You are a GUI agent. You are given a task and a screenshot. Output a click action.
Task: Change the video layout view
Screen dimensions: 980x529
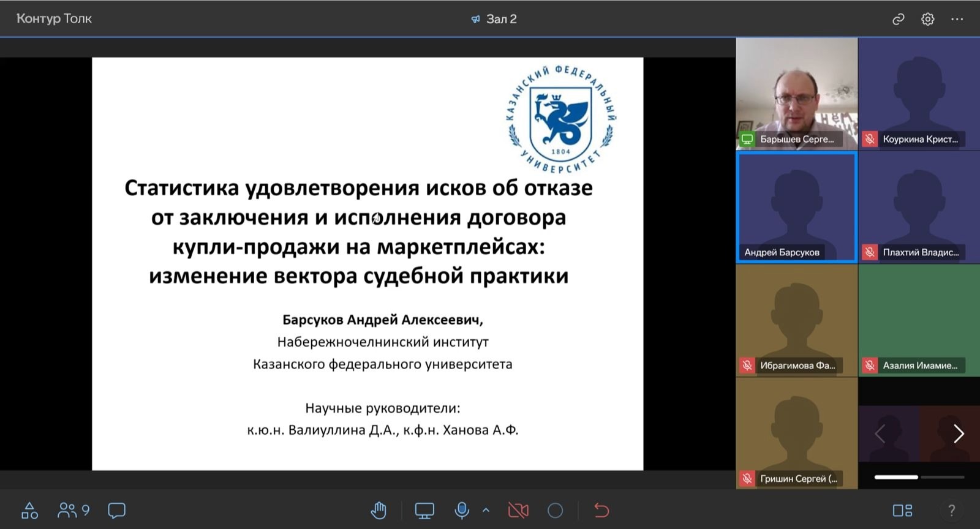point(902,510)
